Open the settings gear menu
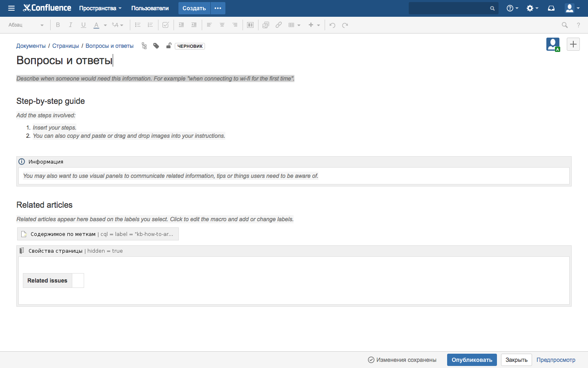Screen dimensions: 588x368 tap(532, 8)
